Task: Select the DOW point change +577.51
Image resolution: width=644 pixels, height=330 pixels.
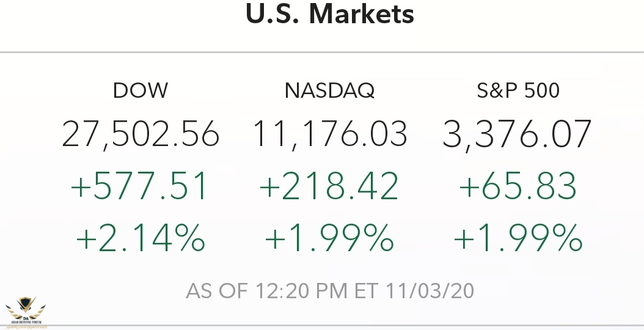Action: (140, 186)
